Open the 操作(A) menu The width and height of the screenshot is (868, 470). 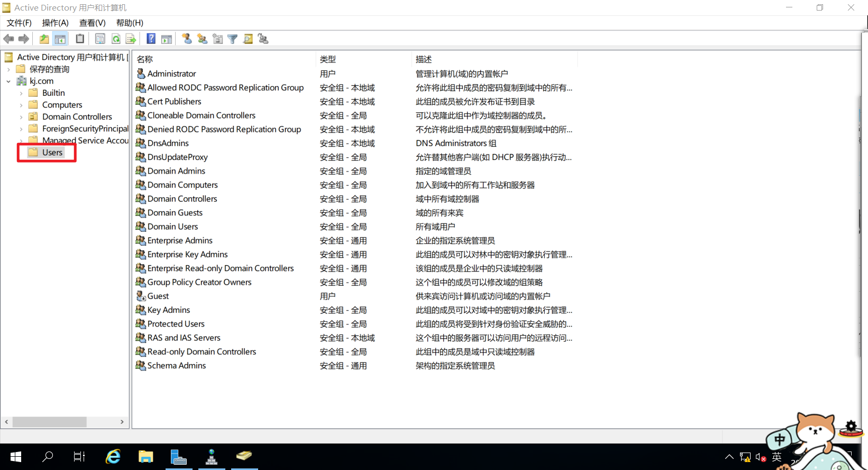[56, 23]
